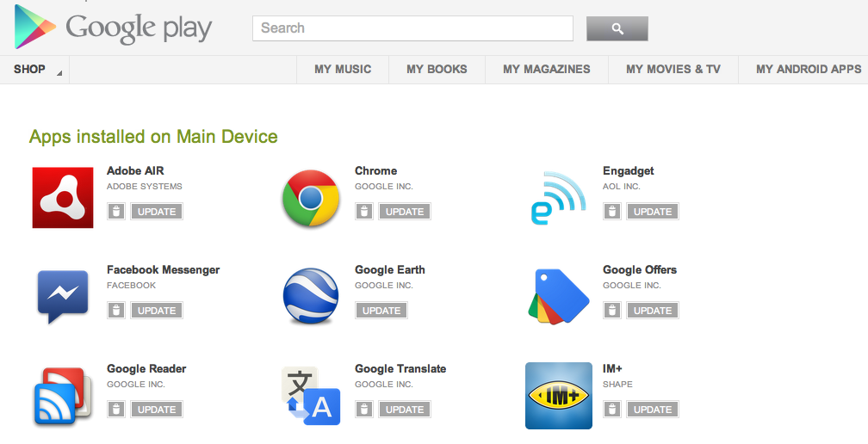Click the Engadget app icon
Screen dimensions: 868x444
click(x=558, y=199)
